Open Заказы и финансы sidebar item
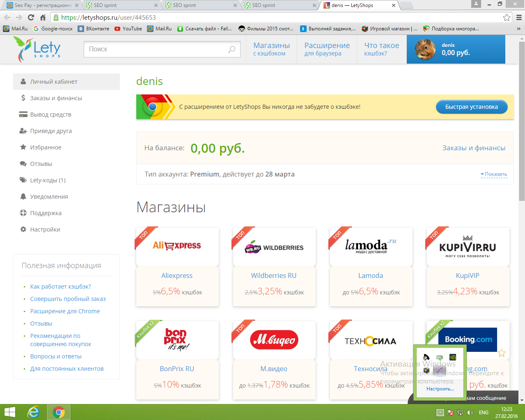The image size is (525, 420). click(66, 98)
